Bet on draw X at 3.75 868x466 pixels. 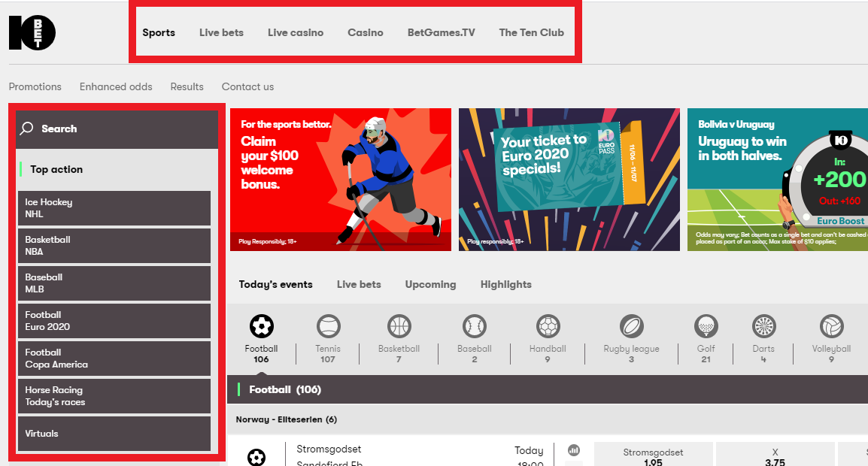(x=775, y=455)
